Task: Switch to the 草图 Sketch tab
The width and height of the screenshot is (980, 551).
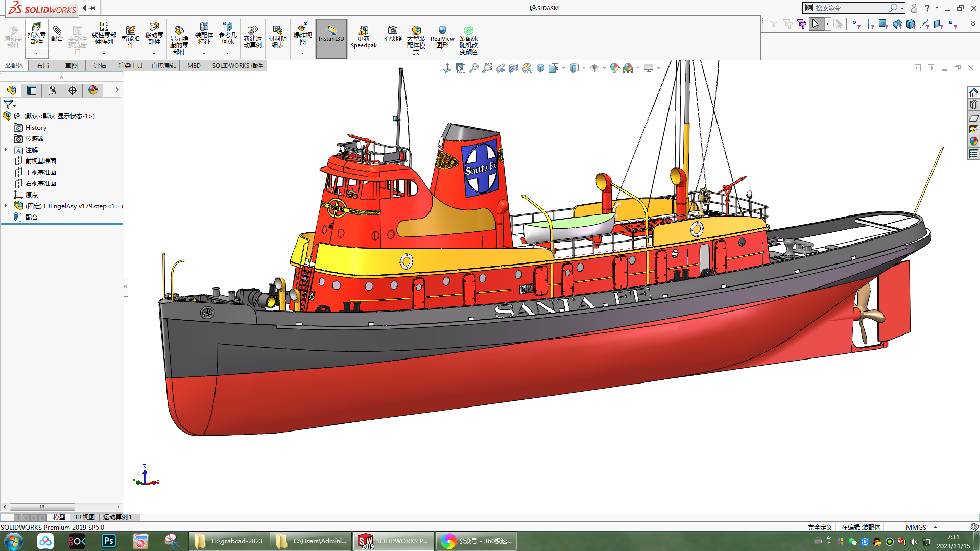Action: coord(71,66)
